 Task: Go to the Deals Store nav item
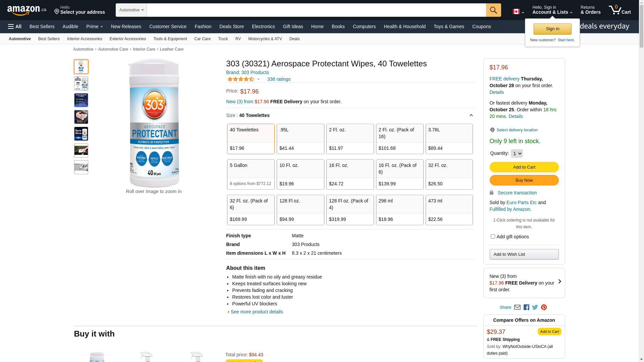point(231,26)
